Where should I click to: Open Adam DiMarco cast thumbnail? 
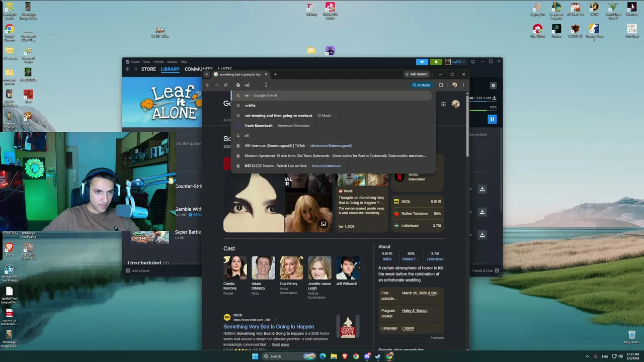263,268
